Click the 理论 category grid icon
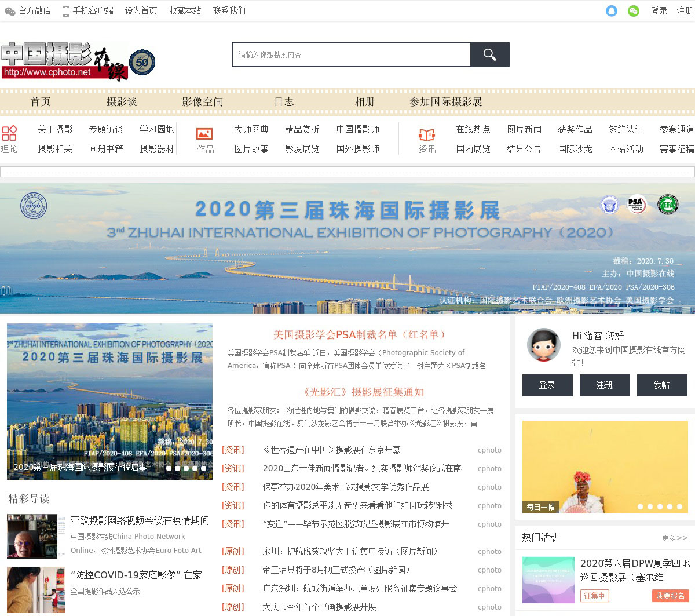The image size is (695, 616). coord(9,133)
